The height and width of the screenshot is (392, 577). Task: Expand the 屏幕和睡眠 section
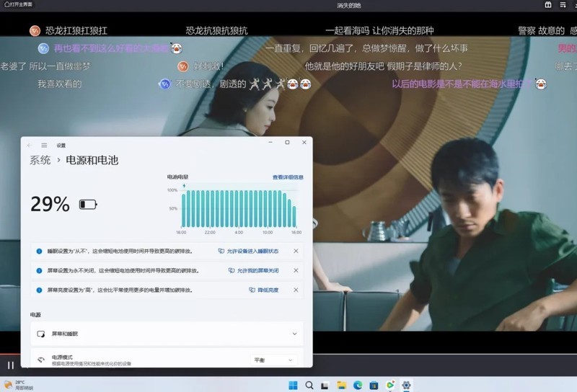(x=167, y=334)
